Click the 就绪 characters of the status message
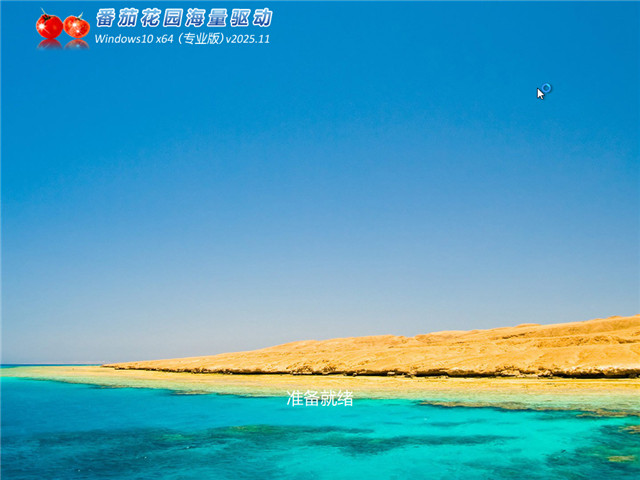This screenshot has height=480, width=640. click(337, 398)
